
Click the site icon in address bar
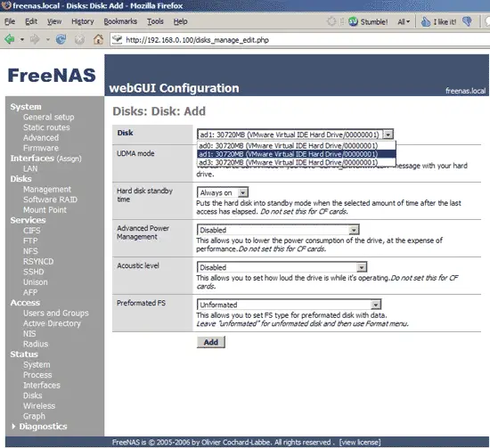[118, 39]
